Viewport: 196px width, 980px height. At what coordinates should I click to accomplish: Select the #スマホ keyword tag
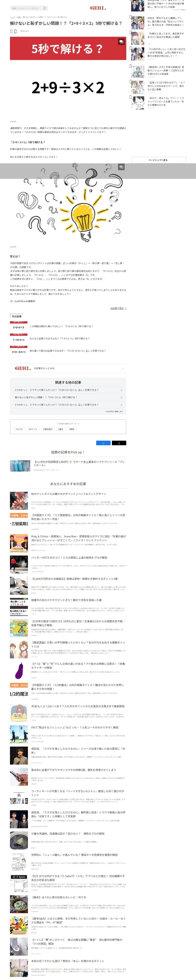pyautogui.click(x=19, y=429)
